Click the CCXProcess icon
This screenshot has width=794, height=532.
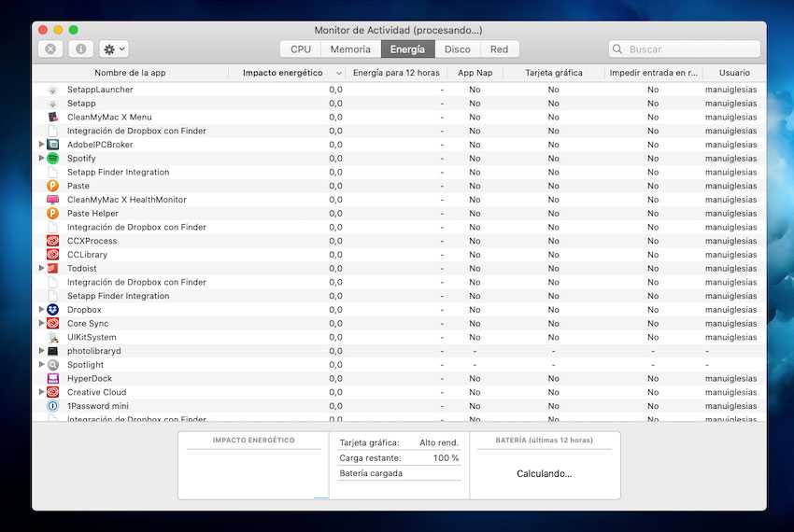coord(52,241)
